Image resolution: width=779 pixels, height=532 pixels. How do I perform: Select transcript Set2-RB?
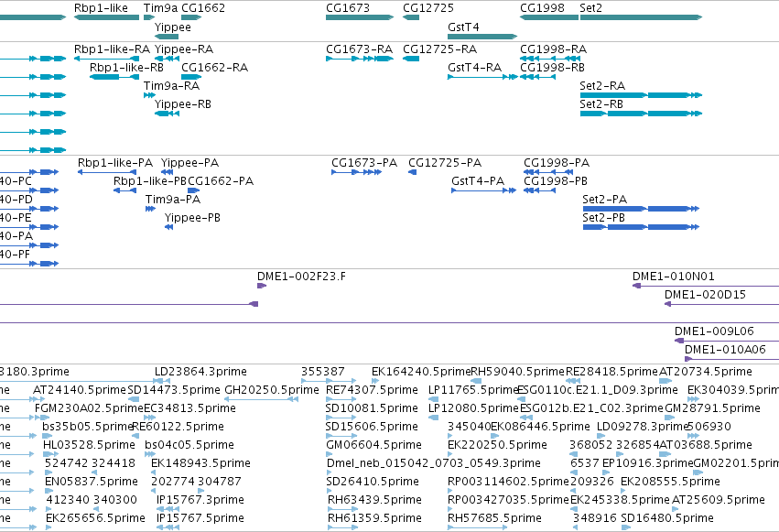click(641, 114)
